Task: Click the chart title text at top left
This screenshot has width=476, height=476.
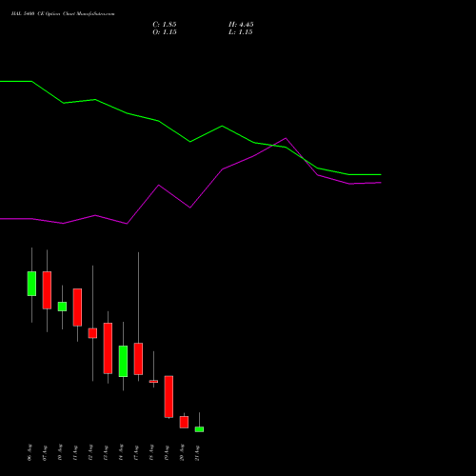Action: tap(63, 14)
